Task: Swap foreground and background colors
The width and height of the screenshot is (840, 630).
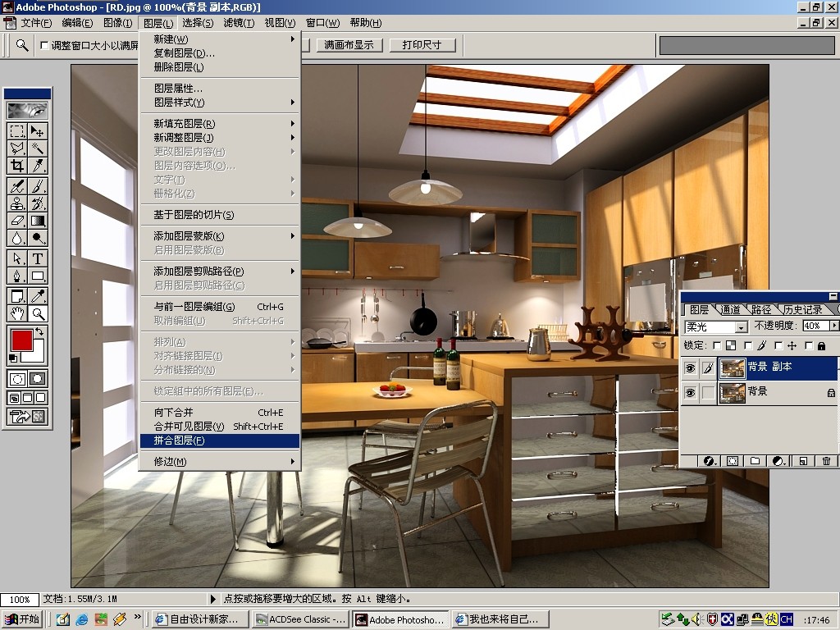Action: coord(39,331)
